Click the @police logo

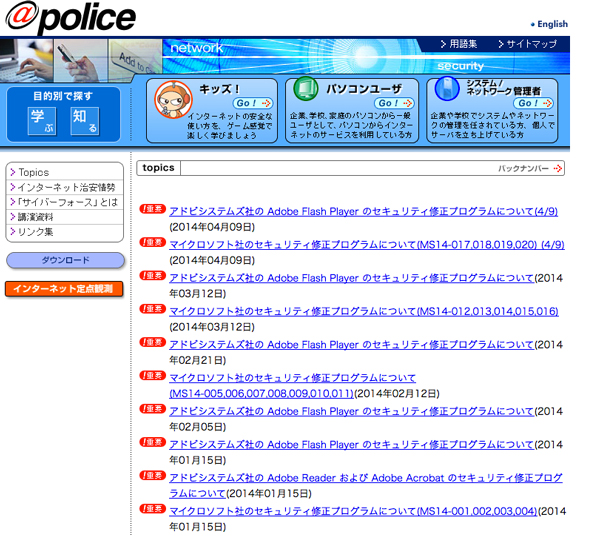[70, 18]
